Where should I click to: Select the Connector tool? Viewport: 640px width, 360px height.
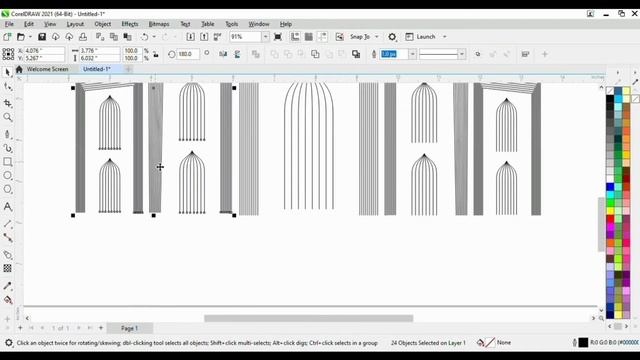7,238
